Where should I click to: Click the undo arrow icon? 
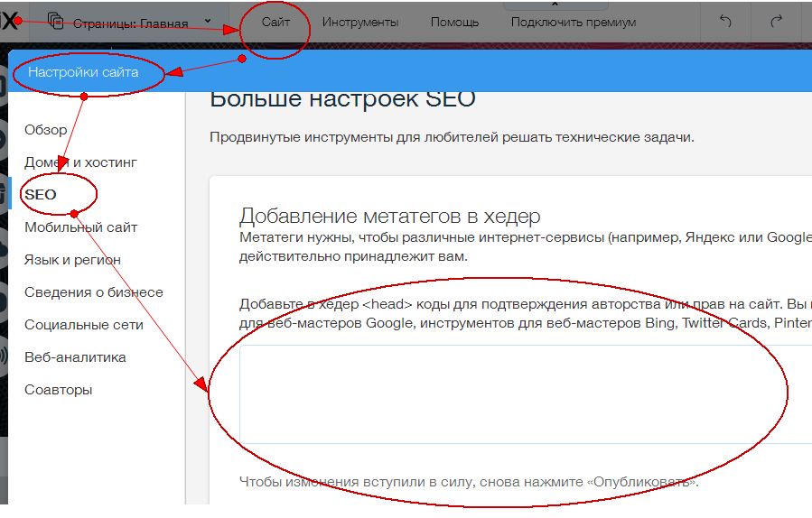pos(725,22)
